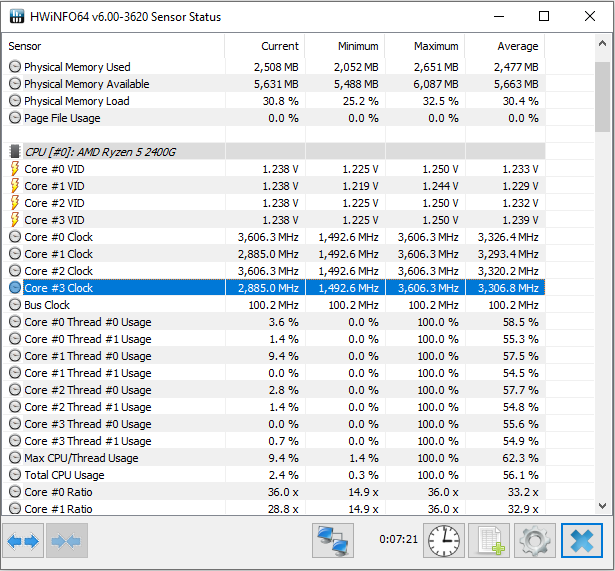This screenshot has width=615, height=571.
Task: Click the Average column header
Action: pyautogui.click(x=505, y=46)
